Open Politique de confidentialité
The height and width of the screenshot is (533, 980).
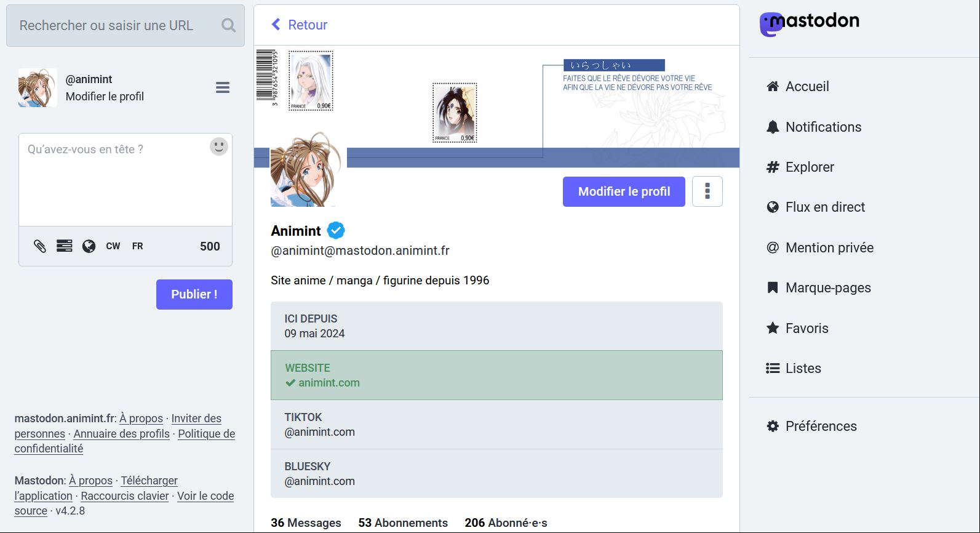point(125,441)
